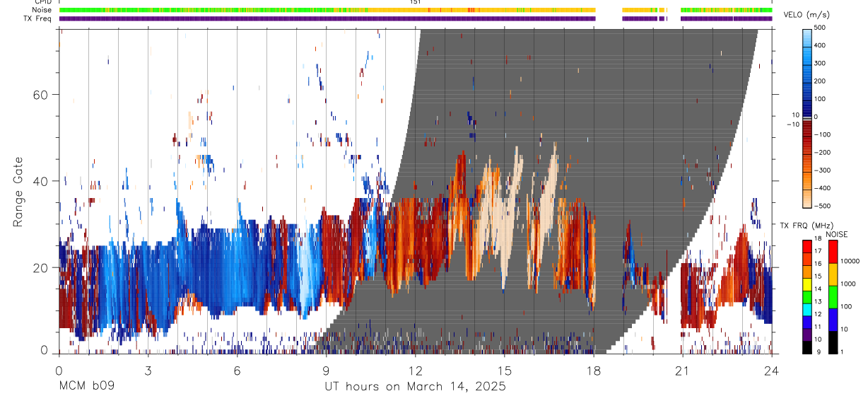Click the x-axis tick label '18' under the plot
This screenshot has height=401, width=868.
(x=593, y=371)
